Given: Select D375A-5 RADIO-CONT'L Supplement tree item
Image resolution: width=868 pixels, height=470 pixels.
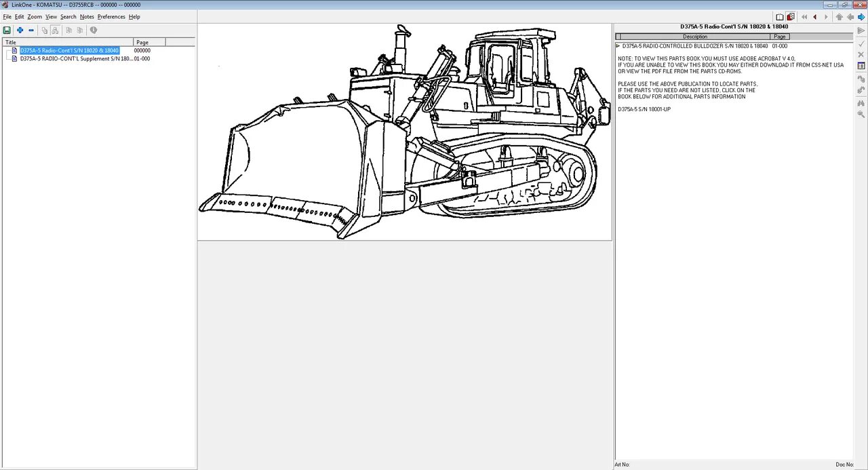Looking at the screenshot, I should coord(76,58).
